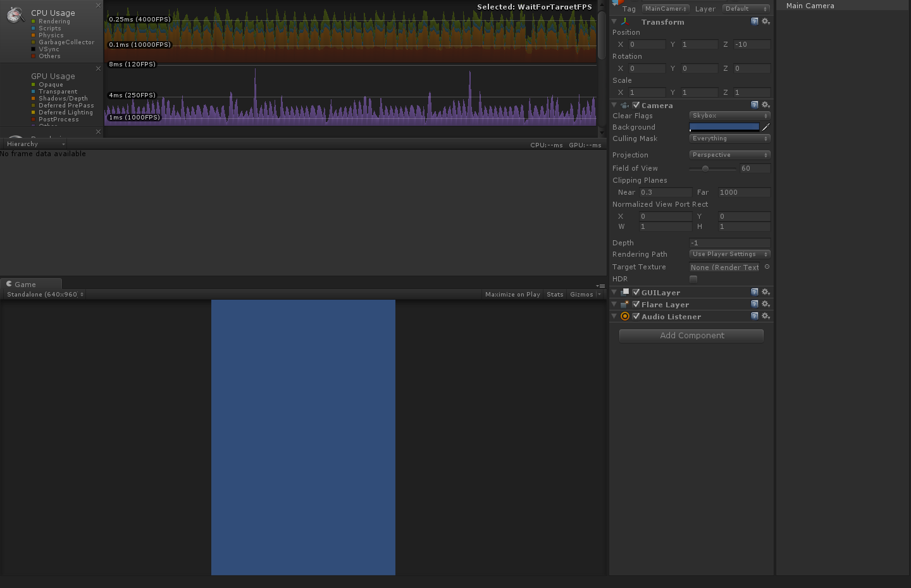
Task: Select the Game tab
Action: pyautogui.click(x=31, y=284)
